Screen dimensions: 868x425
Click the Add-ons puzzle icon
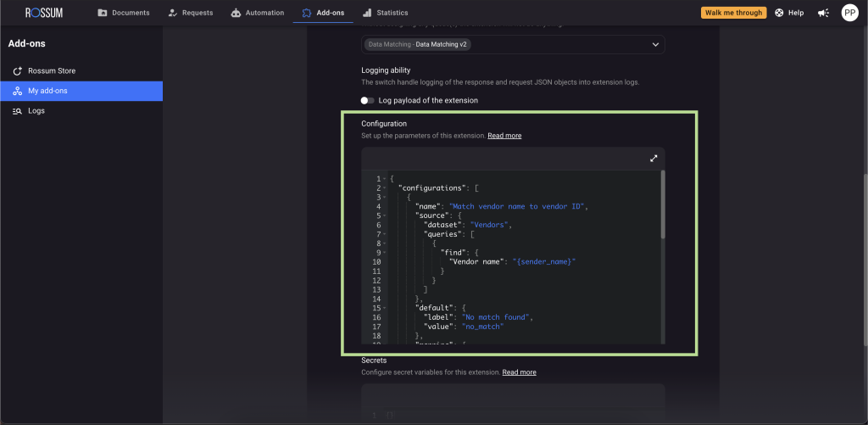[x=307, y=13]
